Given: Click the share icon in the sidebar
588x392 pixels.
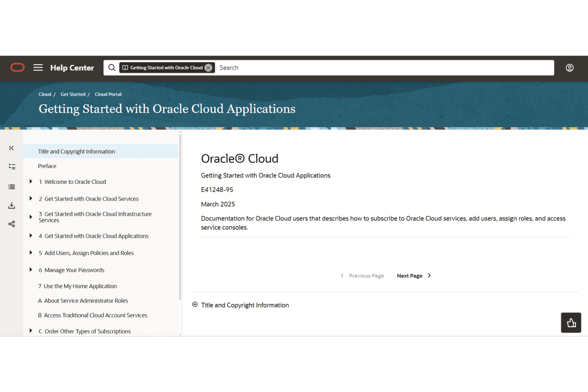Looking at the screenshot, I should [12, 224].
